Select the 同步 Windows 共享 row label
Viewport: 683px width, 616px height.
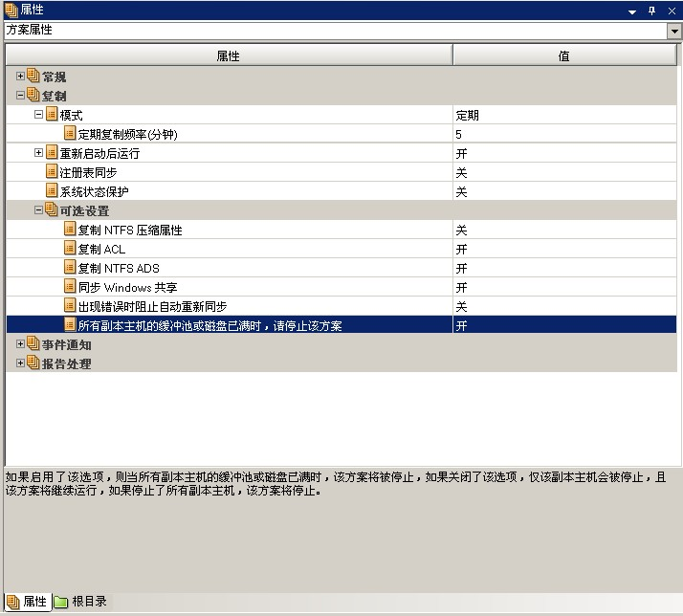point(127,288)
